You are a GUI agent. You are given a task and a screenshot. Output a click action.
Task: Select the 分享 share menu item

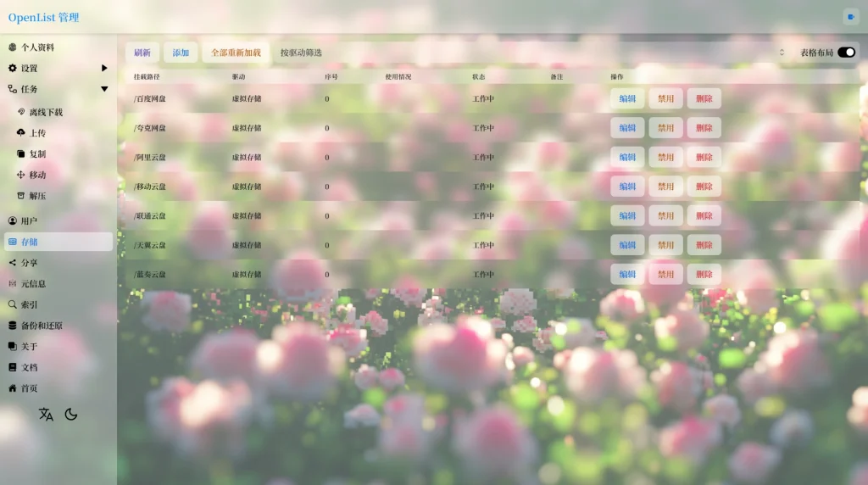tap(29, 263)
